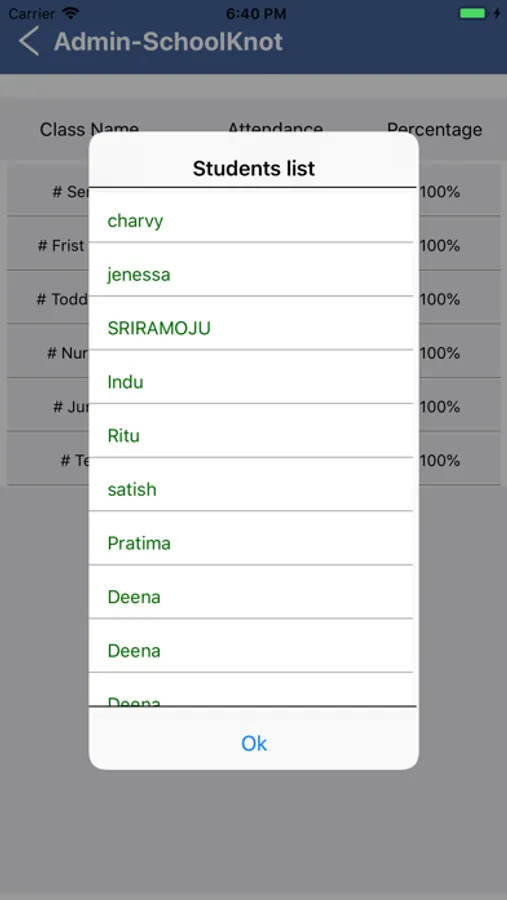The height and width of the screenshot is (900, 507).
Task: Tap the Students list dialog title
Action: (254, 168)
